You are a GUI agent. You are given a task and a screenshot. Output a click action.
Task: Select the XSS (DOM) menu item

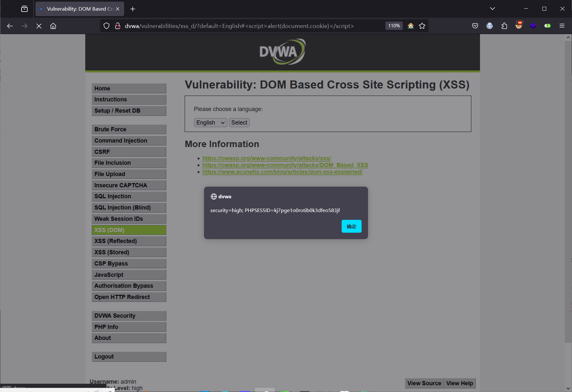(x=129, y=230)
